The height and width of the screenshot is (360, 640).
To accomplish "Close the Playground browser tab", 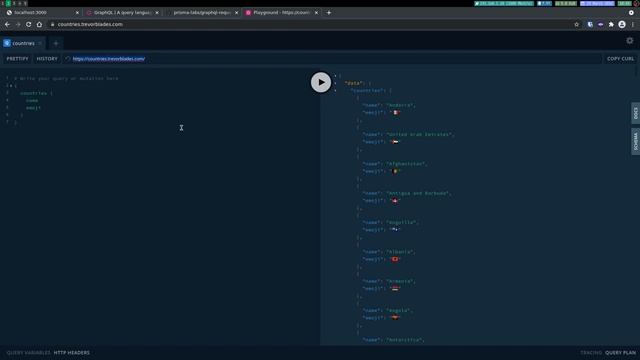I will [316, 13].
